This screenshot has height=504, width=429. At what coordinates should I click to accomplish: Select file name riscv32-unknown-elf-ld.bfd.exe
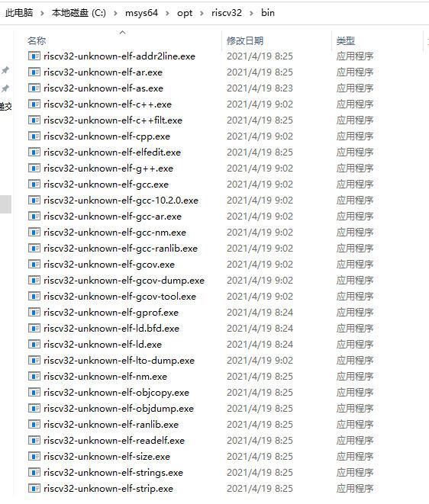pyautogui.click(x=111, y=328)
